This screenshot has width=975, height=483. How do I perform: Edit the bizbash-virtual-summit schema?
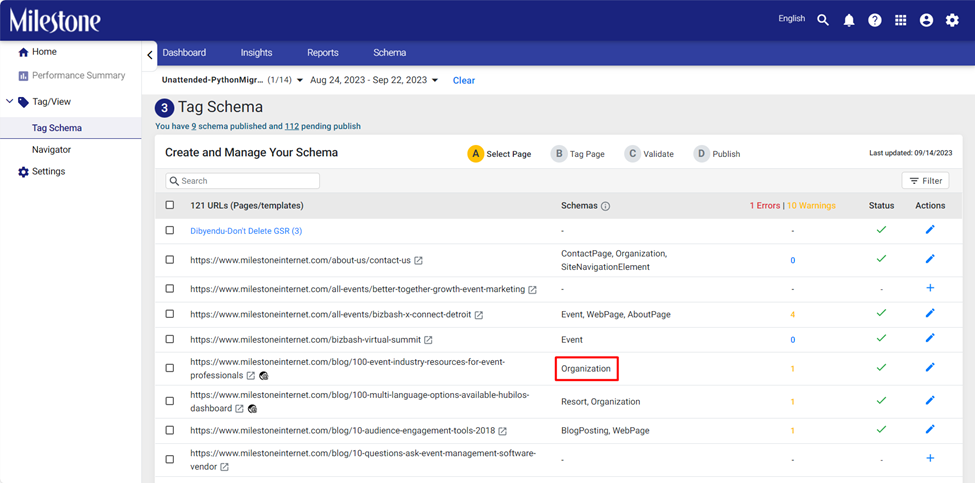(930, 338)
